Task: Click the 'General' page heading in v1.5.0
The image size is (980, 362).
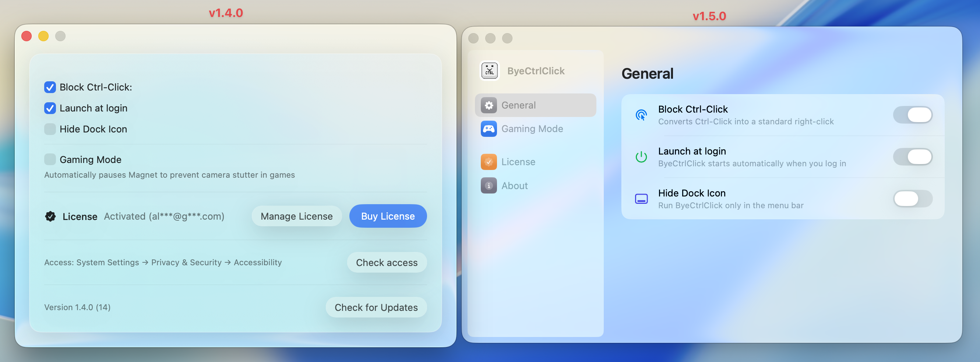Action: (x=647, y=74)
